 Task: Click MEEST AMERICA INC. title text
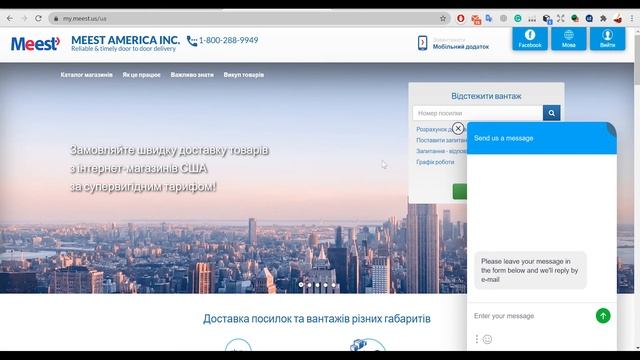[125, 40]
